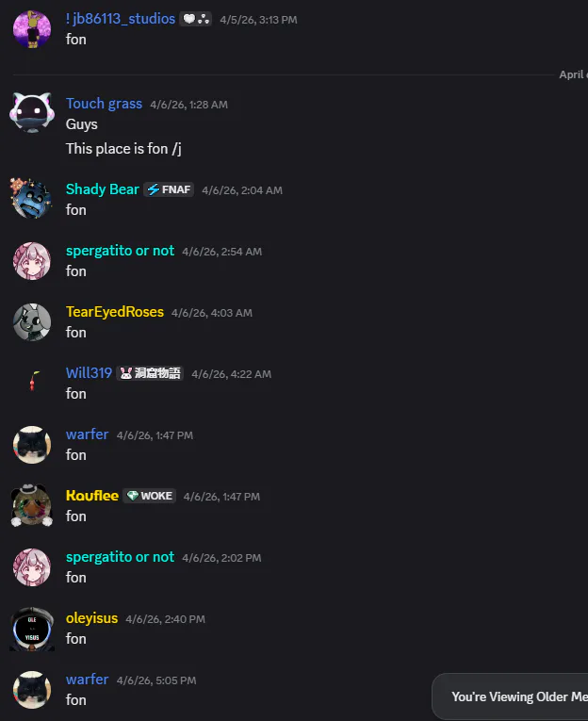
Task: Open Shady Bear's avatar
Action: 32,198
